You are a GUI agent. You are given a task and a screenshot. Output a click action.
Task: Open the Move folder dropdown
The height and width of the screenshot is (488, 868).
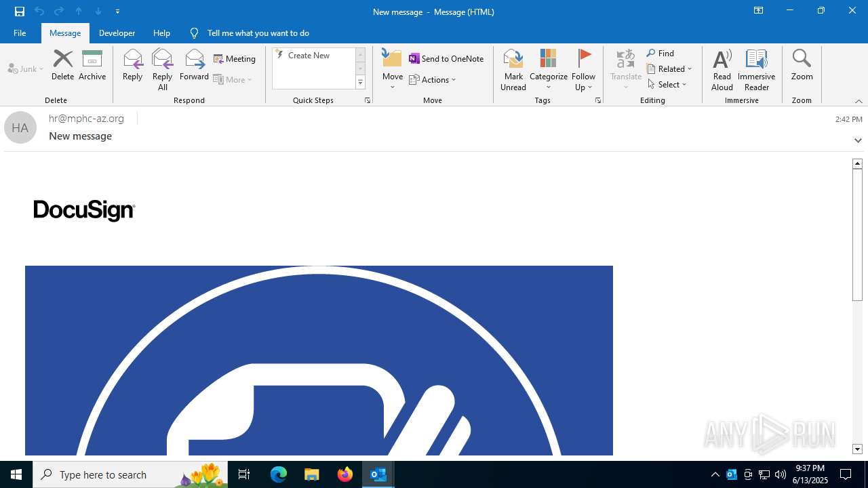pyautogui.click(x=393, y=70)
